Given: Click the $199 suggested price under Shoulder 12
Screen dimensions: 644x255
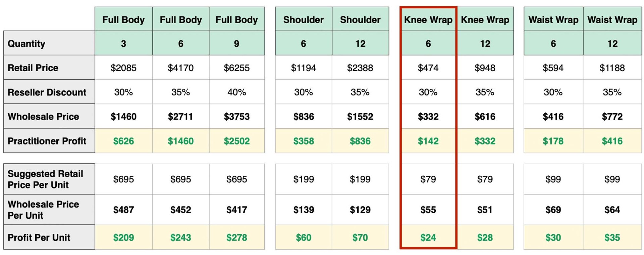Looking at the screenshot, I should point(360,179).
